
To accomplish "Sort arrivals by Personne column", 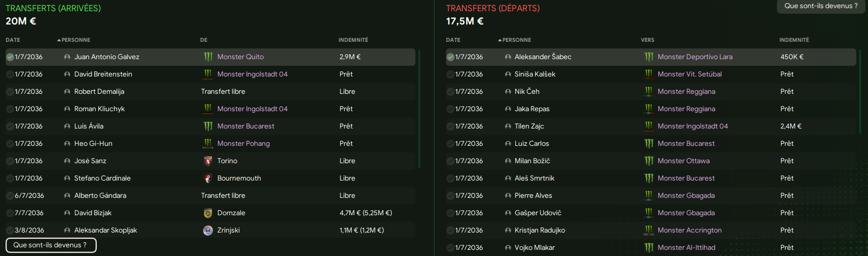I will pos(74,40).
